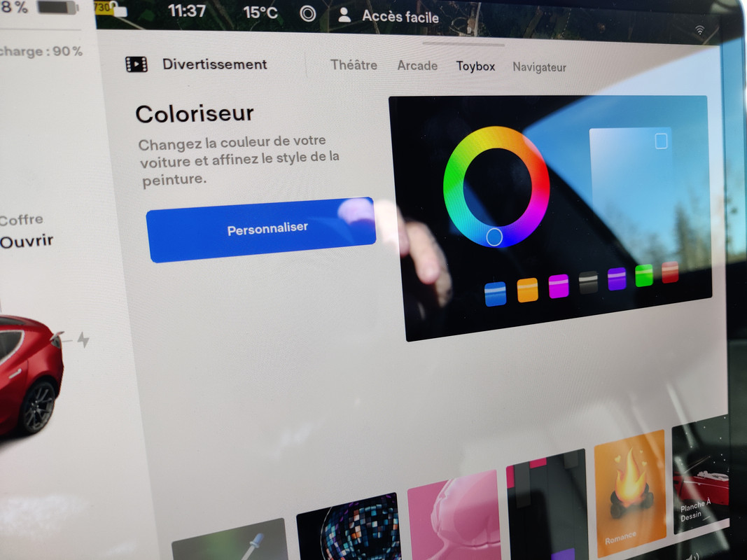The image size is (747, 560).
Task: Open the Accès facile profile
Action: (400, 17)
